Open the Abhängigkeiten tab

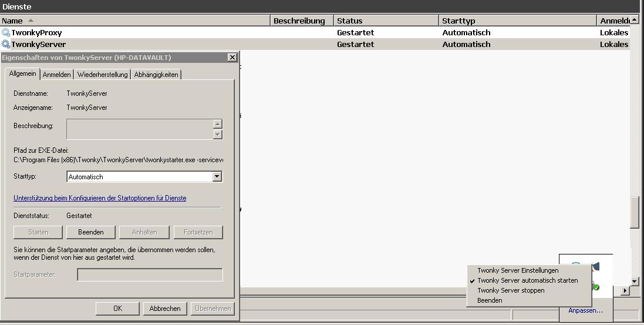click(x=156, y=75)
